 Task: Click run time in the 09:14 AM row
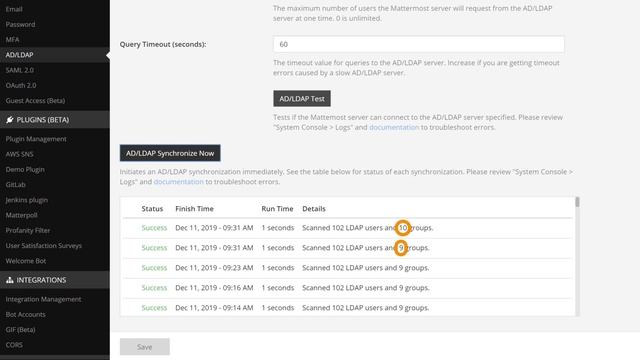[278, 308]
